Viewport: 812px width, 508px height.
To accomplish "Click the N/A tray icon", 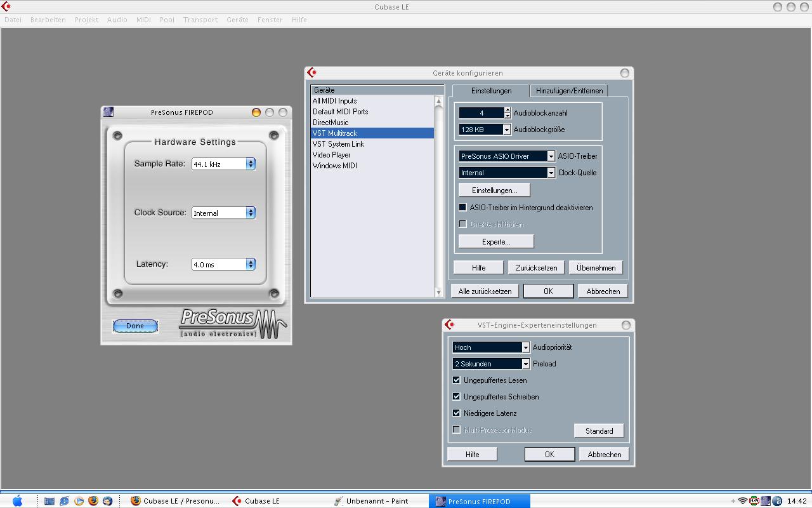I will tap(754, 501).
